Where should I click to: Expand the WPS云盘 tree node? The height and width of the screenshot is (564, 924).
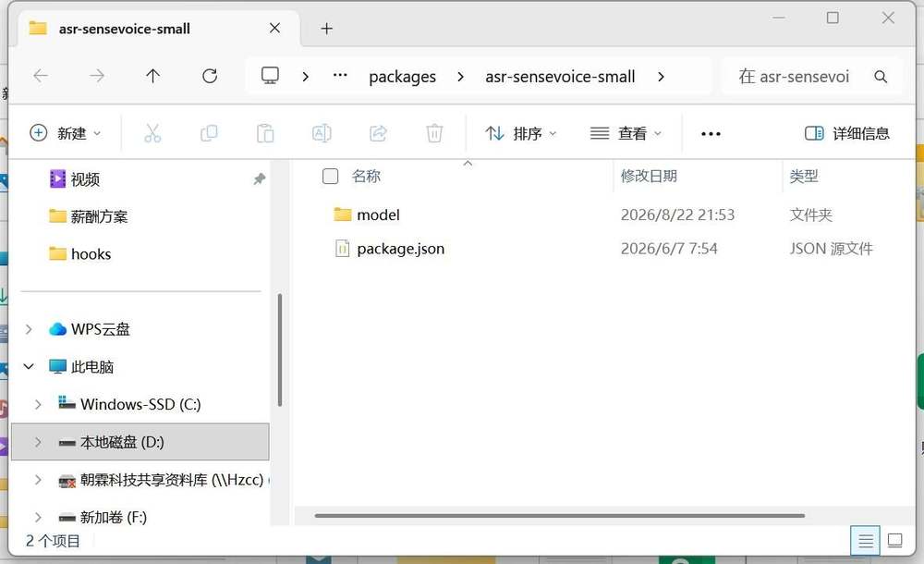(29, 329)
